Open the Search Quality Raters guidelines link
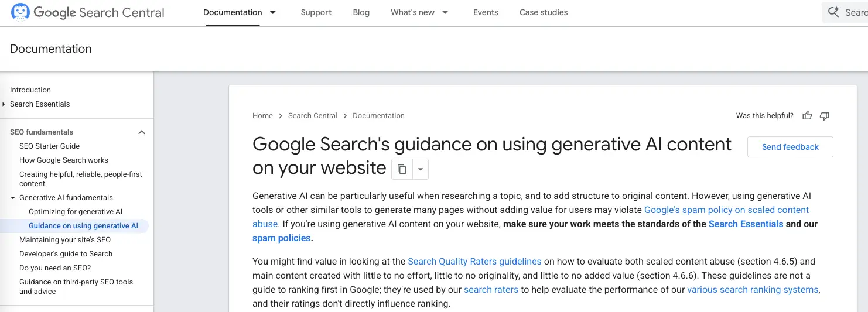The height and width of the screenshot is (312, 868). 474,262
